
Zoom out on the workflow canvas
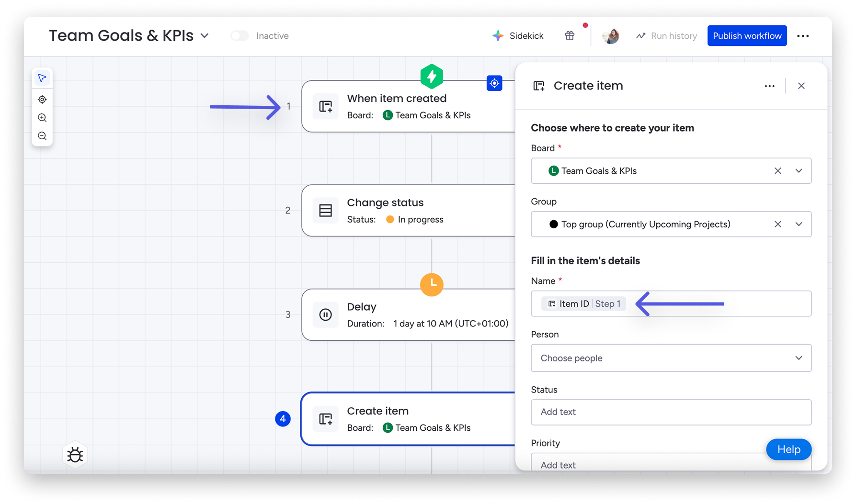[x=42, y=136]
